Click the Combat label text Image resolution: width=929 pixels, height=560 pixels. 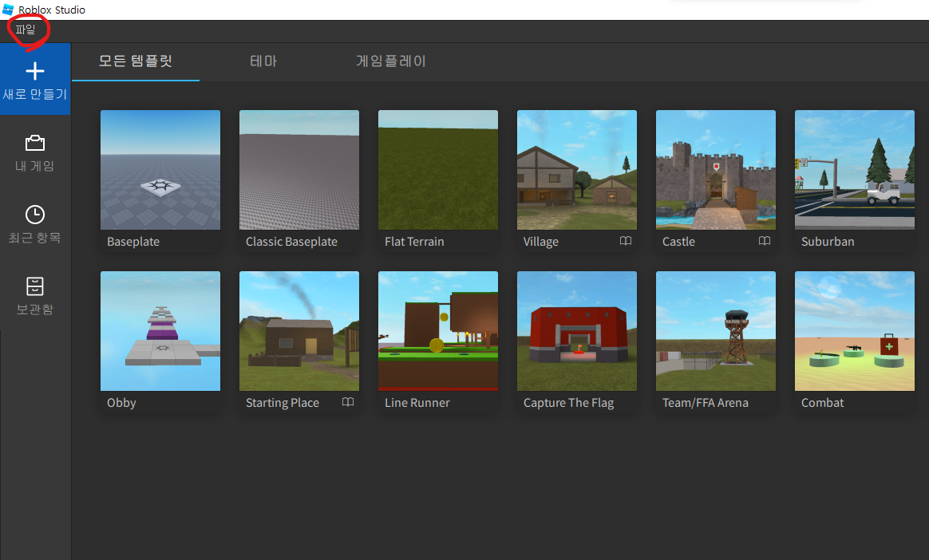point(822,403)
